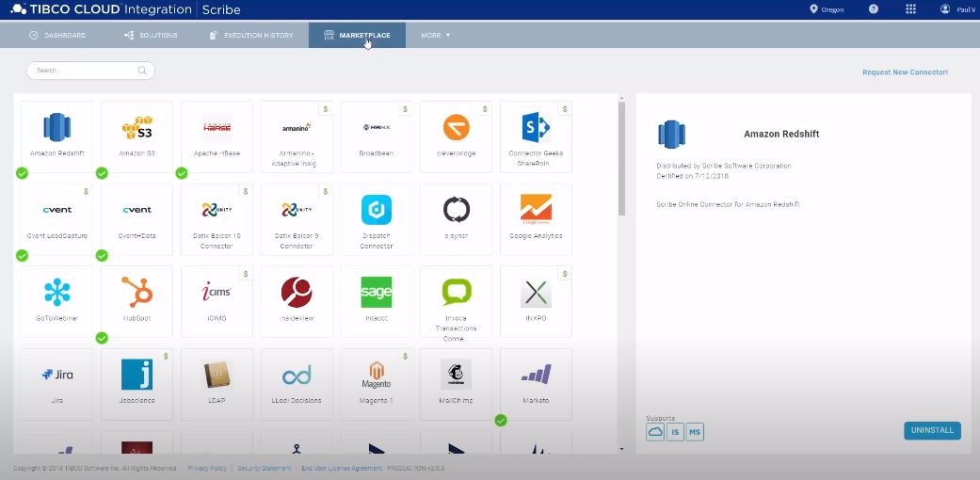Viewport: 980px width, 480px height.
Task: Select the Armanino Adaptive Insights connector
Action: point(297,136)
